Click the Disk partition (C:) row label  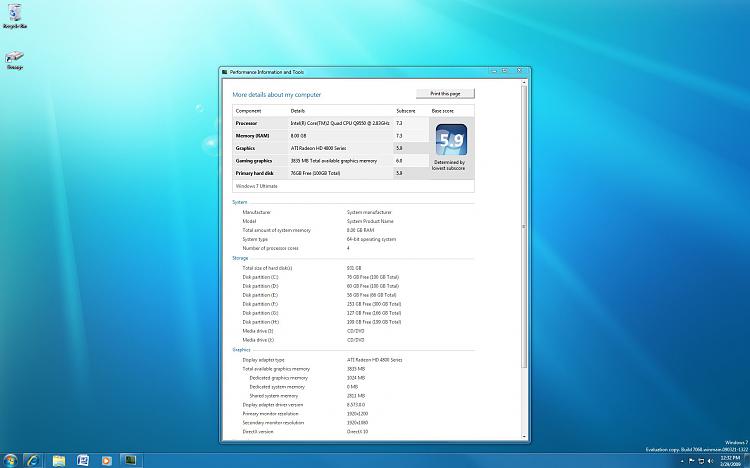(x=260, y=278)
